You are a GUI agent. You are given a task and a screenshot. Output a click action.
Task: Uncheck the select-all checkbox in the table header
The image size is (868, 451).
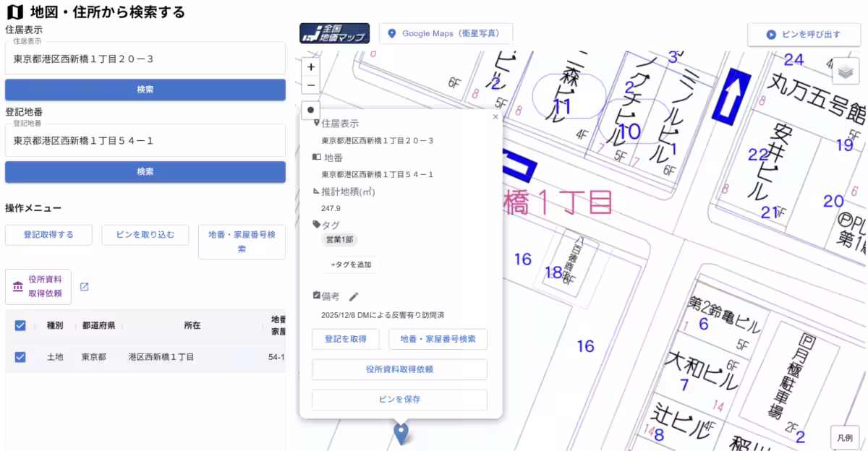(20, 325)
